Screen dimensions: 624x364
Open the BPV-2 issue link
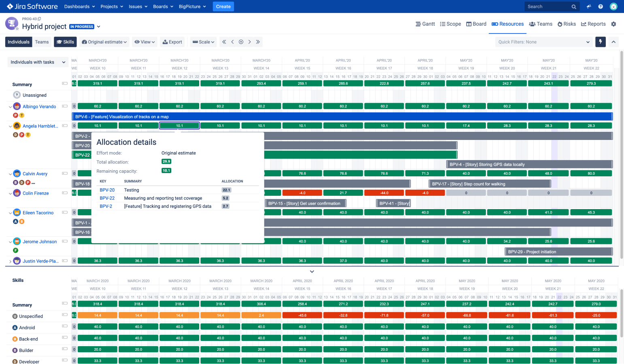coord(106,206)
